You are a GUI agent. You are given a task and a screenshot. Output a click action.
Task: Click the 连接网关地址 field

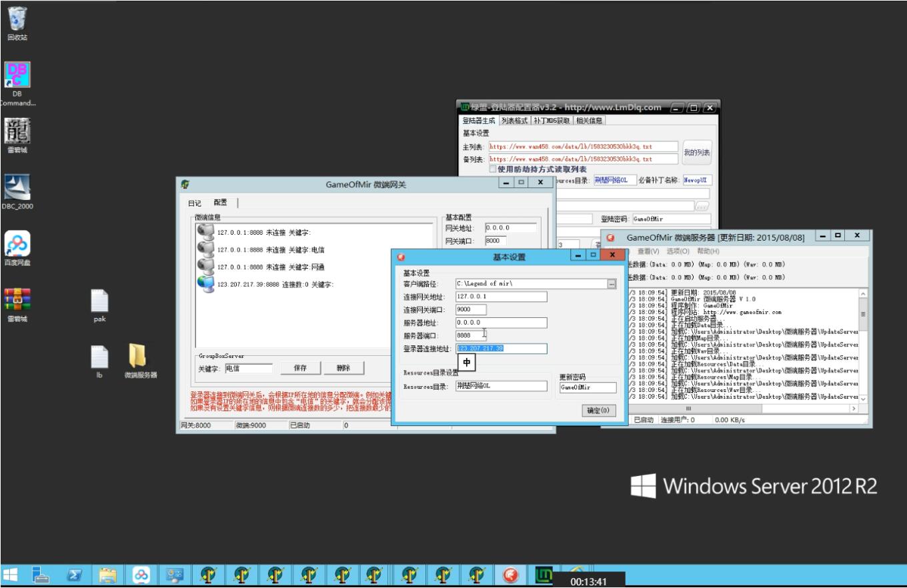[x=501, y=297]
